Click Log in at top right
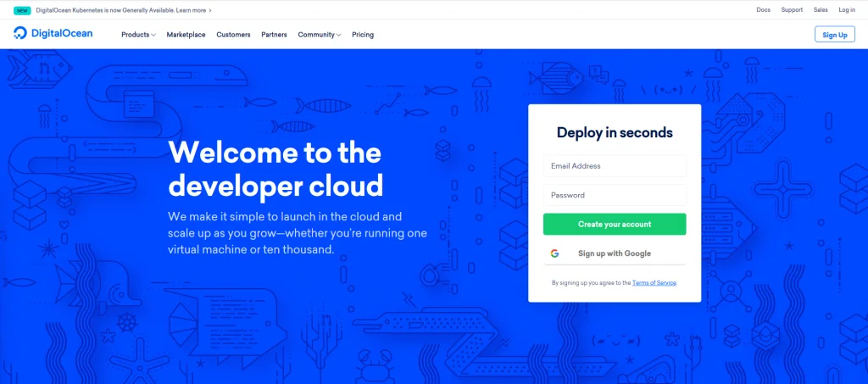 click(847, 10)
